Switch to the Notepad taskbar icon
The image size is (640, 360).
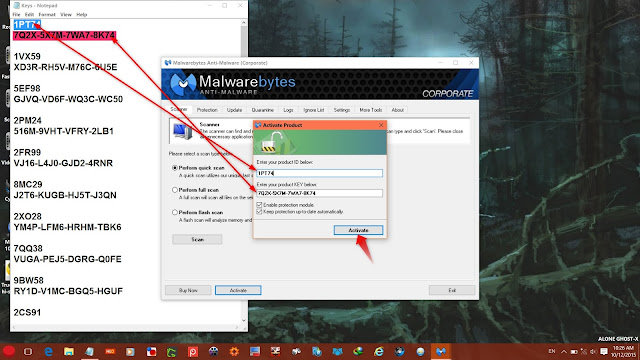(89, 351)
